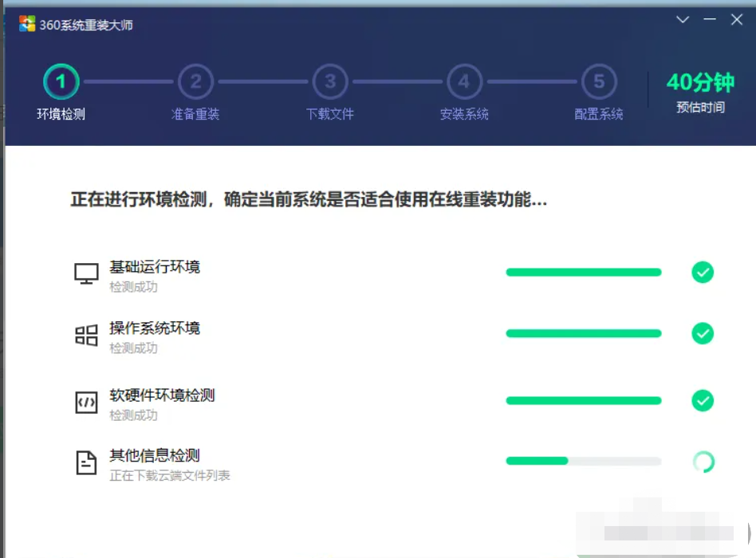Click the 环境检测 step label
The width and height of the screenshot is (756, 558).
click(61, 114)
